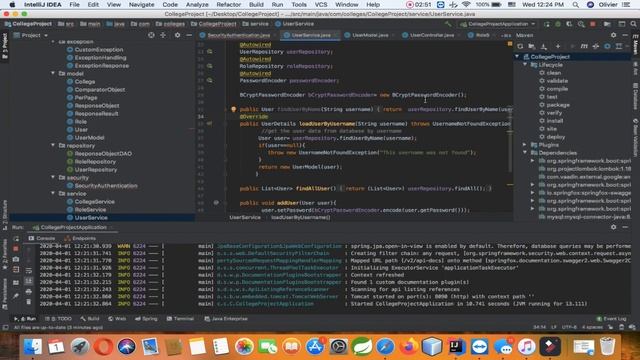Screen dimensions: 640x360
Task: Click Project panel expand all icon
Action: [163, 36]
